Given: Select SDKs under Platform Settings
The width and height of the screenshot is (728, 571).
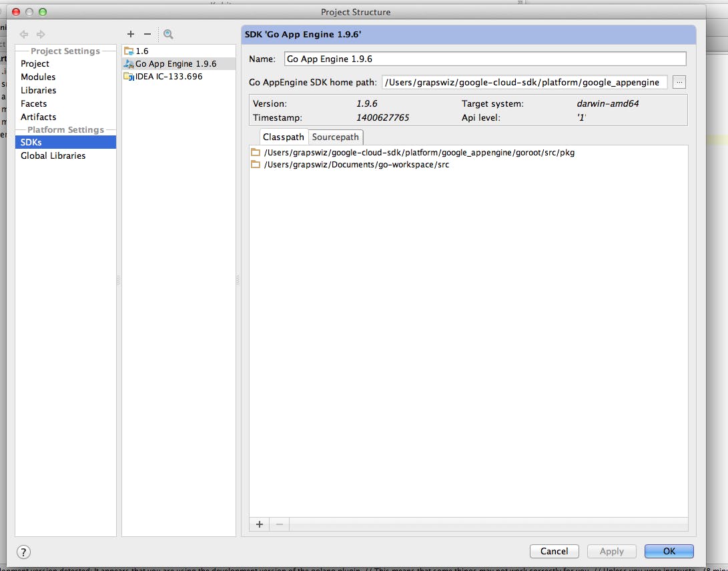Looking at the screenshot, I should pyautogui.click(x=65, y=142).
